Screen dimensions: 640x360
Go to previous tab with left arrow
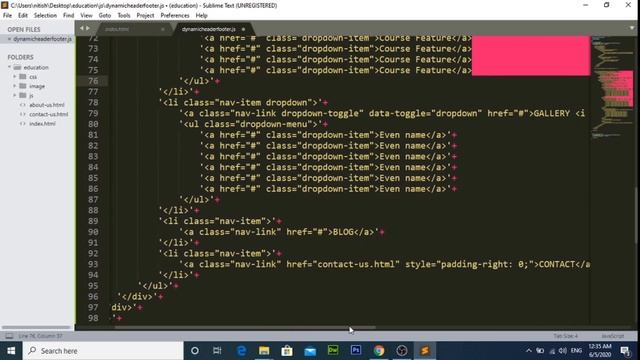(82, 28)
